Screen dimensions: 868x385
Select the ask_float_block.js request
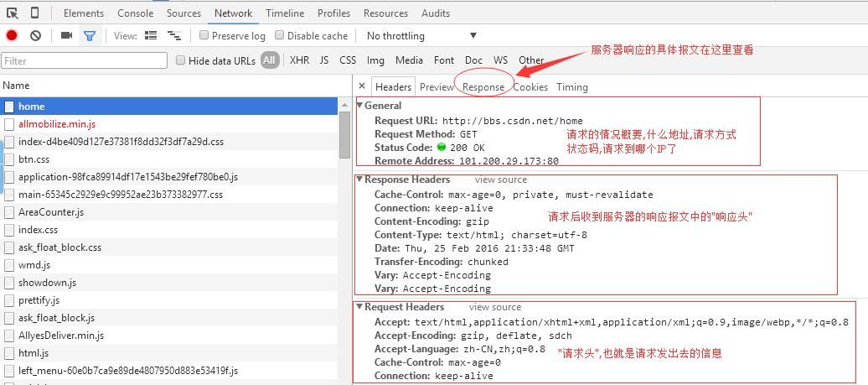pyautogui.click(x=169, y=318)
